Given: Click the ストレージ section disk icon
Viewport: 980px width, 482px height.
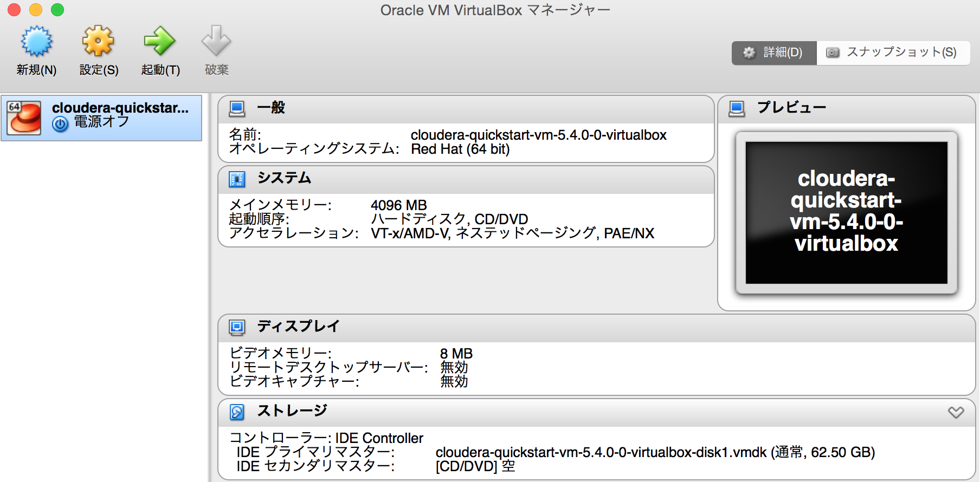Looking at the screenshot, I should 237,412.
